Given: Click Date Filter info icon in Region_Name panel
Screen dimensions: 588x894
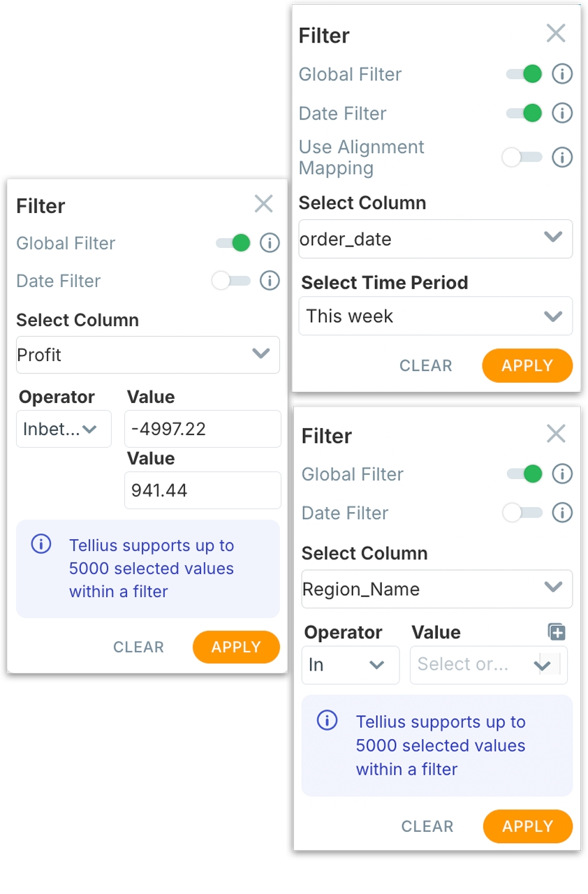Looking at the screenshot, I should (x=562, y=513).
